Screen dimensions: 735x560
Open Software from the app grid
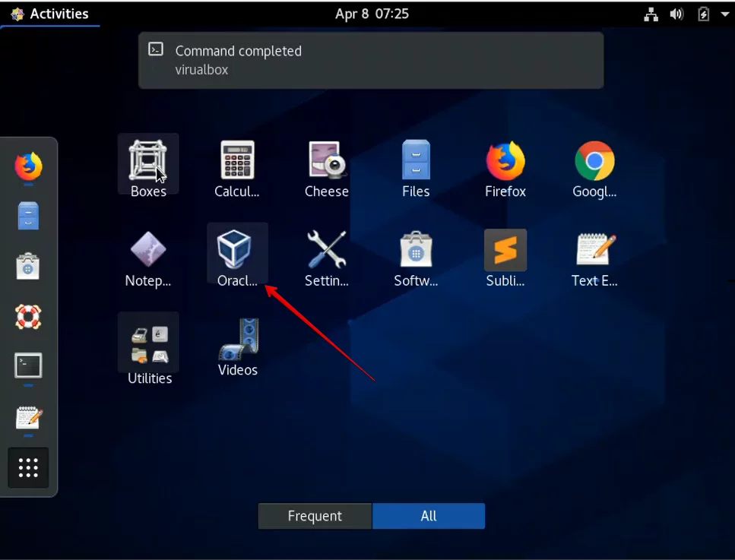pyautogui.click(x=416, y=257)
